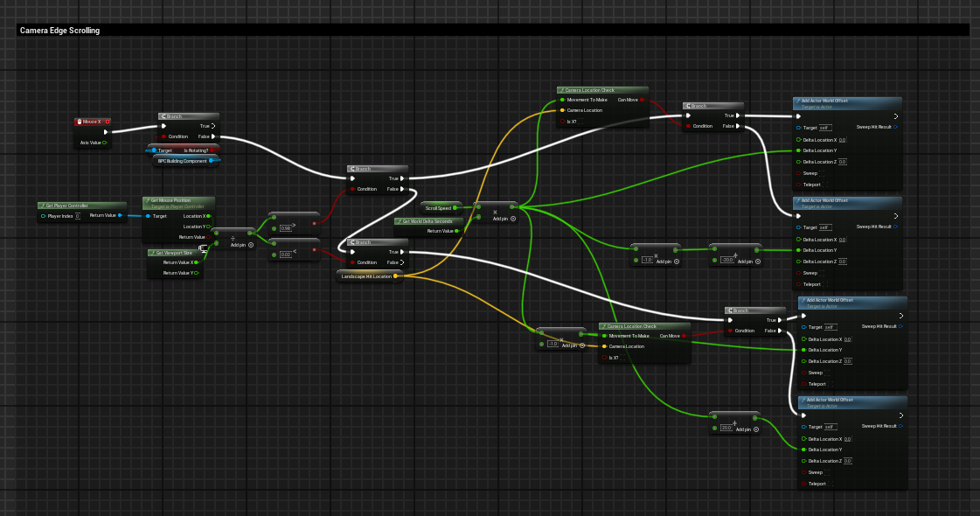The image size is (980, 516).
Task: Click the 0.98 value field on the greater-than node
Action: click(x=284, y=229)
